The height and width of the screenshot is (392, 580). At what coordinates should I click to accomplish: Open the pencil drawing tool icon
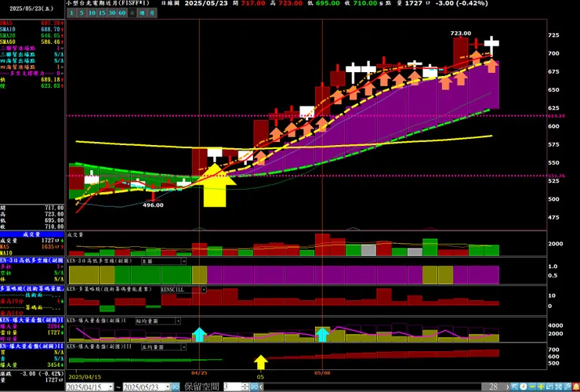pos(567,387)
